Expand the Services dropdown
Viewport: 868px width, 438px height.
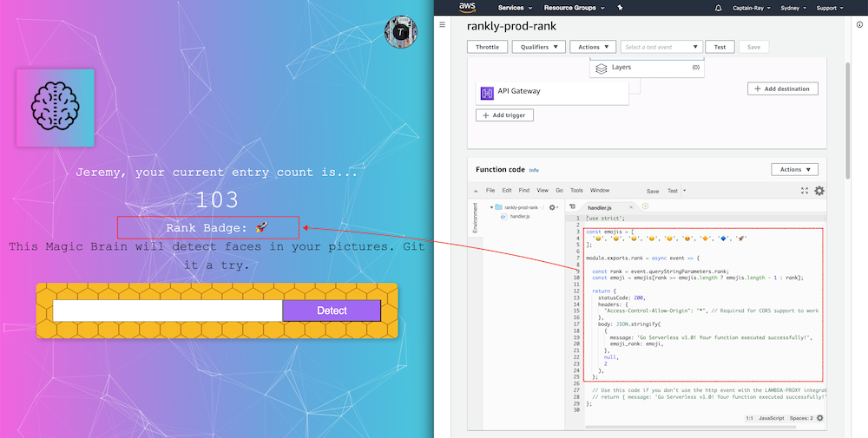[x=515, y=8]
